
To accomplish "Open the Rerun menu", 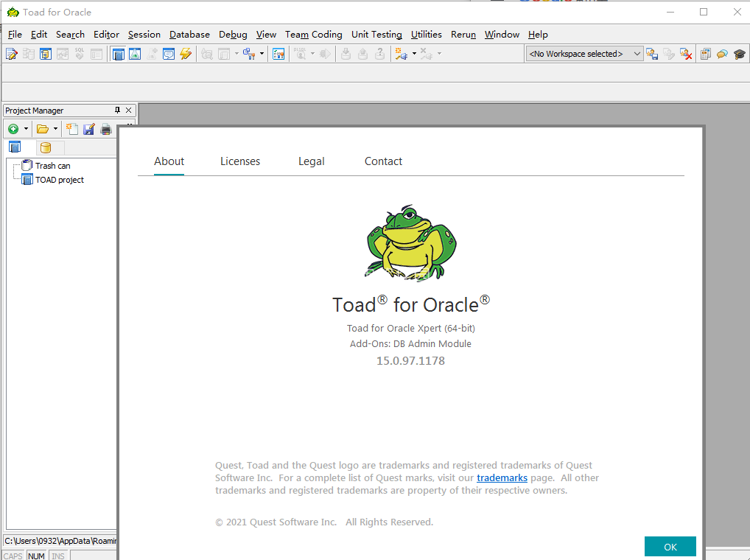I will 463,35.
